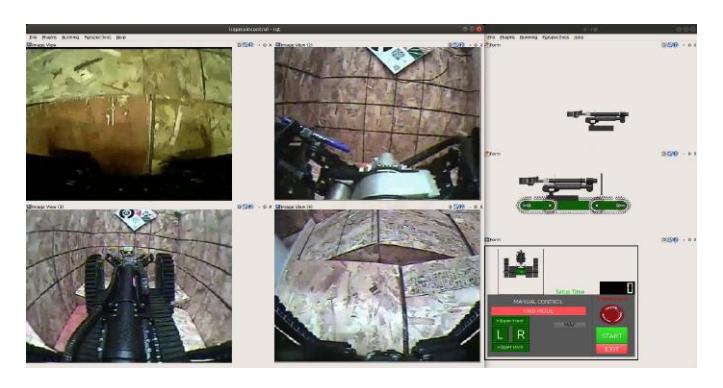The height and width of the screenshot is (388, 723).
Task: Select the R flipper button
Action: click(x=521, y=334)
